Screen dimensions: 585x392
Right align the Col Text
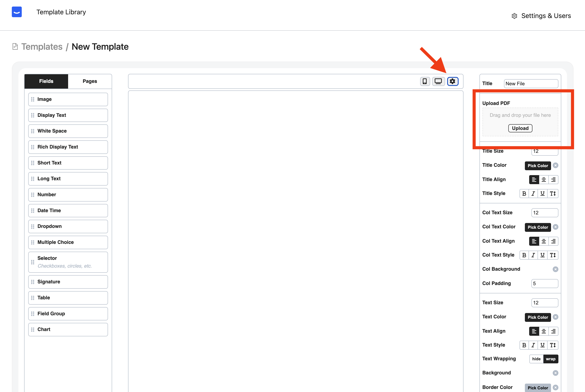point(553,241)
